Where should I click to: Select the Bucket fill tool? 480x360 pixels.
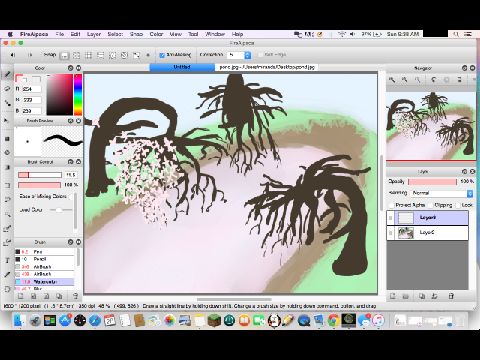coord(7,152)
